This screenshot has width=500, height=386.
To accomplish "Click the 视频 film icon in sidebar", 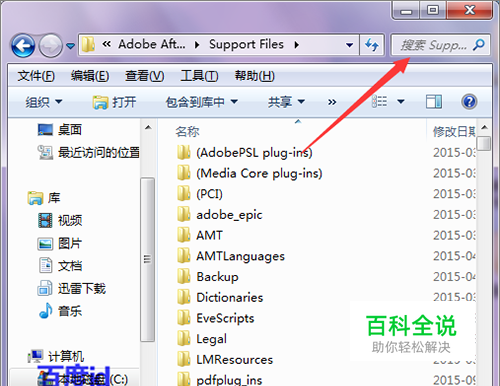I will tap(45, 220).
